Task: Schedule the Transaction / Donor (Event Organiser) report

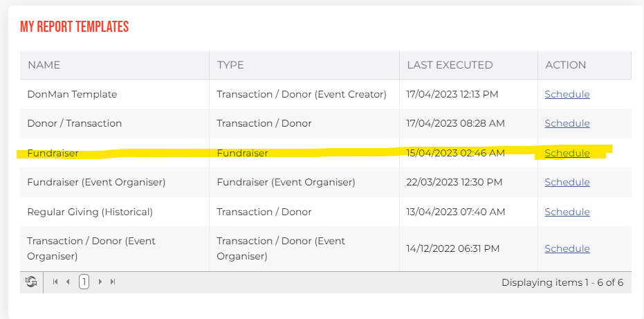Action: pos(567,248)
